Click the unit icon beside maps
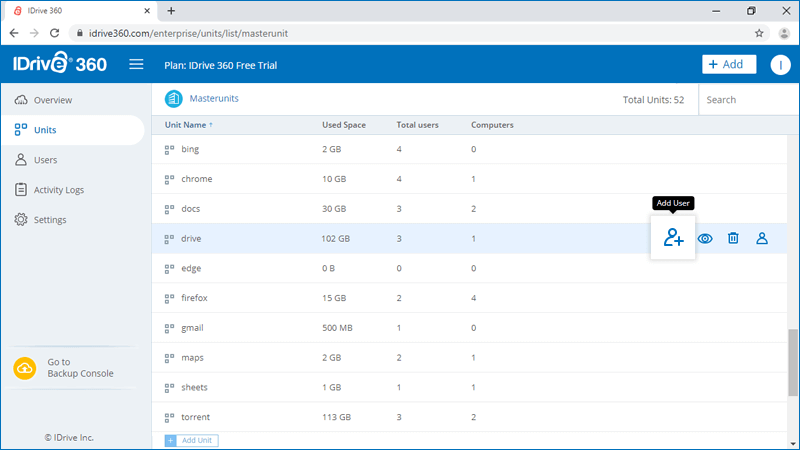This screenshot has width=800, height=450. tap(169, 358)
